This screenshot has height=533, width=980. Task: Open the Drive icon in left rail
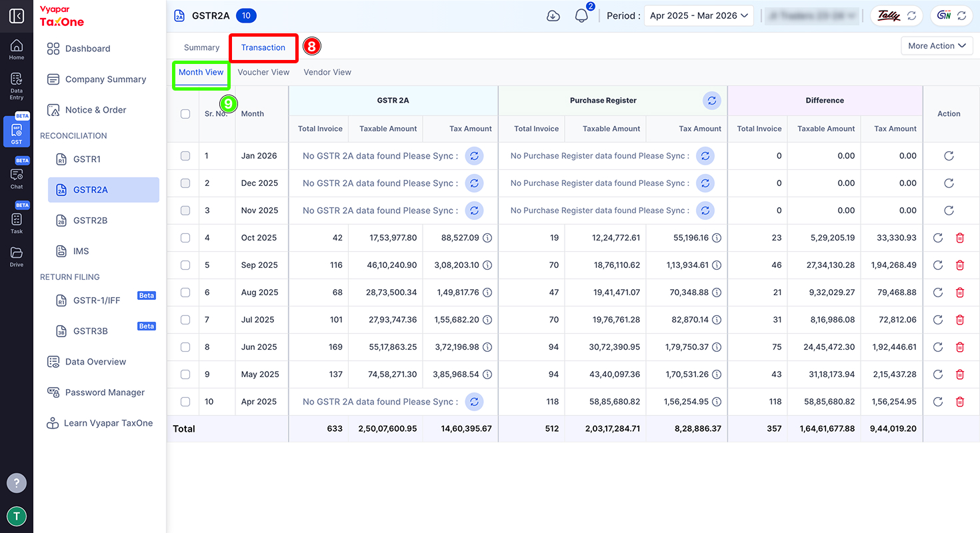tap(17, 257)
